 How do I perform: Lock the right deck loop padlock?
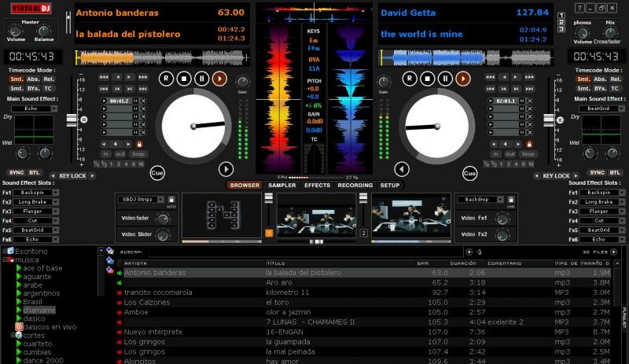[x=529, y=144]
